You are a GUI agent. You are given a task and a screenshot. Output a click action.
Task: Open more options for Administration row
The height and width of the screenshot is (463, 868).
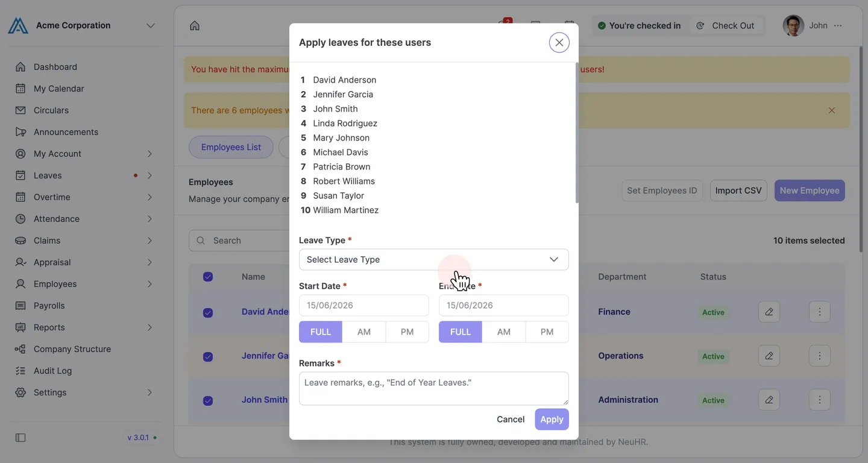820,400
